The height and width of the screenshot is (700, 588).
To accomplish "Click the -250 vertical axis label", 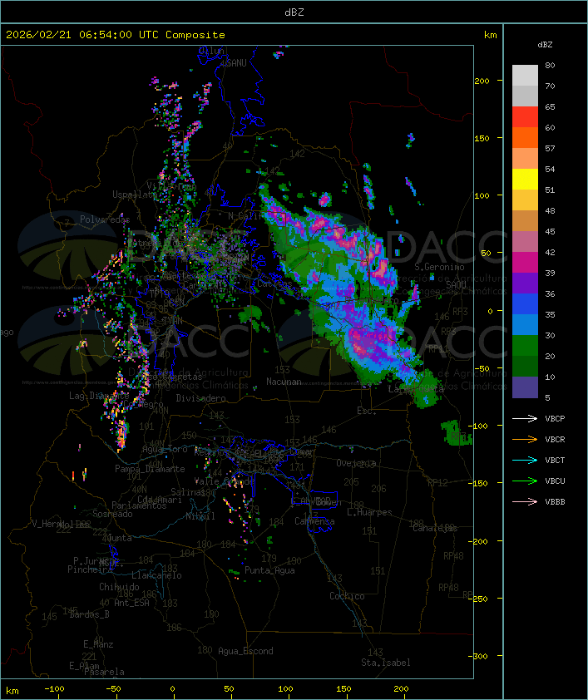I will pyautogui.click(x=477, y=599).
